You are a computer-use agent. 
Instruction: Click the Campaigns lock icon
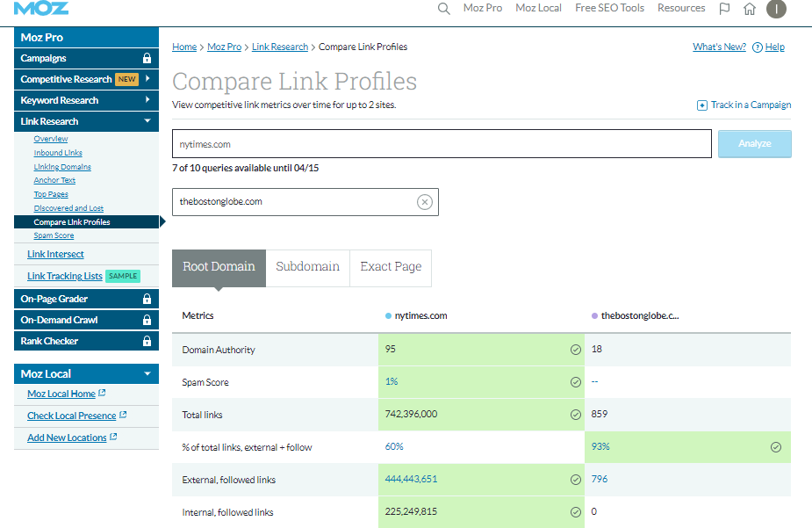point(147,58)
